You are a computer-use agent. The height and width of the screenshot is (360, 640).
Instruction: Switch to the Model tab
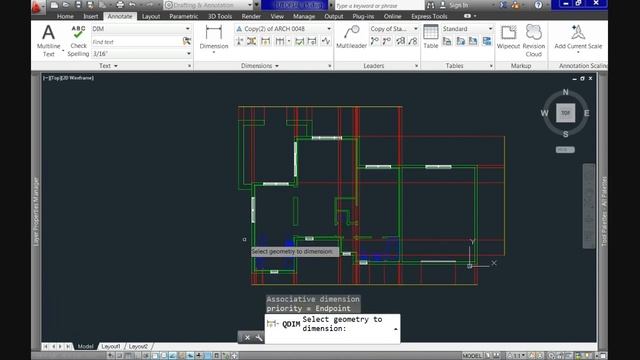coord(85,346)
